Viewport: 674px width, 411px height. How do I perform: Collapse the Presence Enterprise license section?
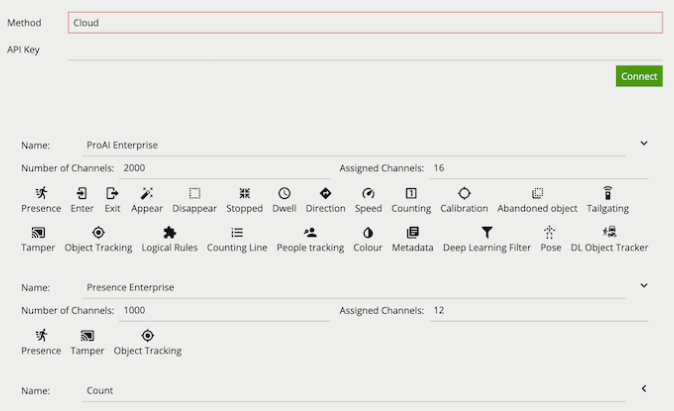[644, 286]
